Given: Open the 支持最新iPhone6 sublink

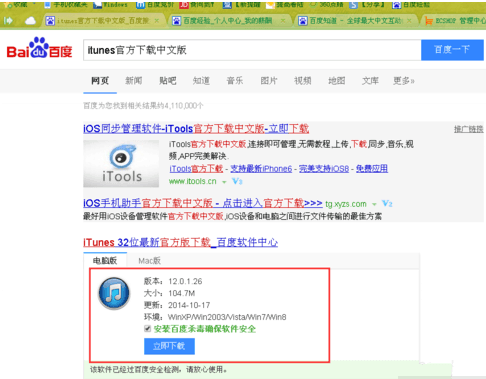Looking at the screenshot, I should tap(261, 169).
